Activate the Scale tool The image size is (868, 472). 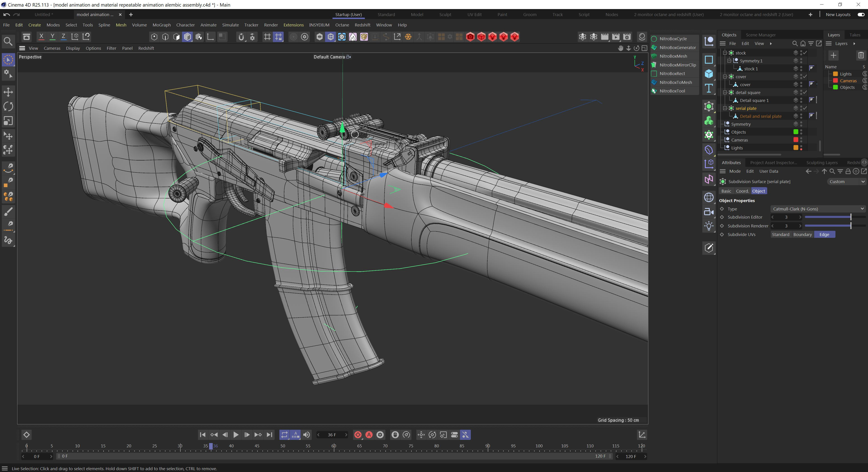point(8,121)
